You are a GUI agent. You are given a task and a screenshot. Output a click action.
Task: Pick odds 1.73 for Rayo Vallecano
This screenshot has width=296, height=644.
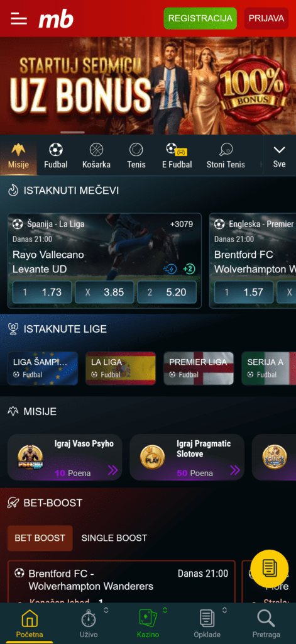click(x=42, y=292)
